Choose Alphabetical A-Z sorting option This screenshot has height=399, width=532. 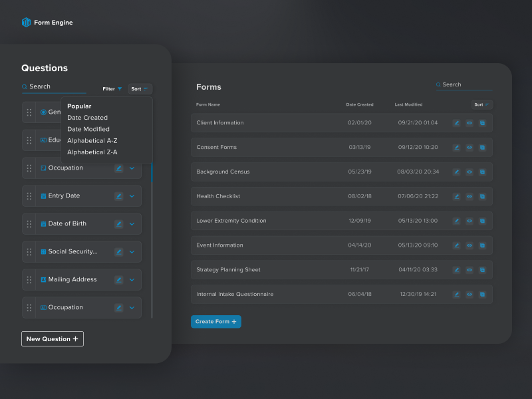92,140
